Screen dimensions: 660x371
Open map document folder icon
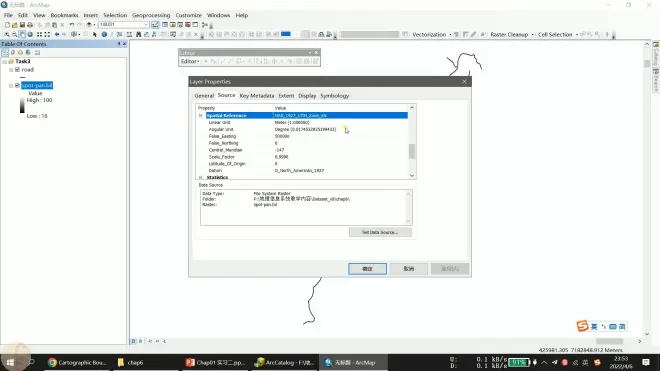point(15,25)
